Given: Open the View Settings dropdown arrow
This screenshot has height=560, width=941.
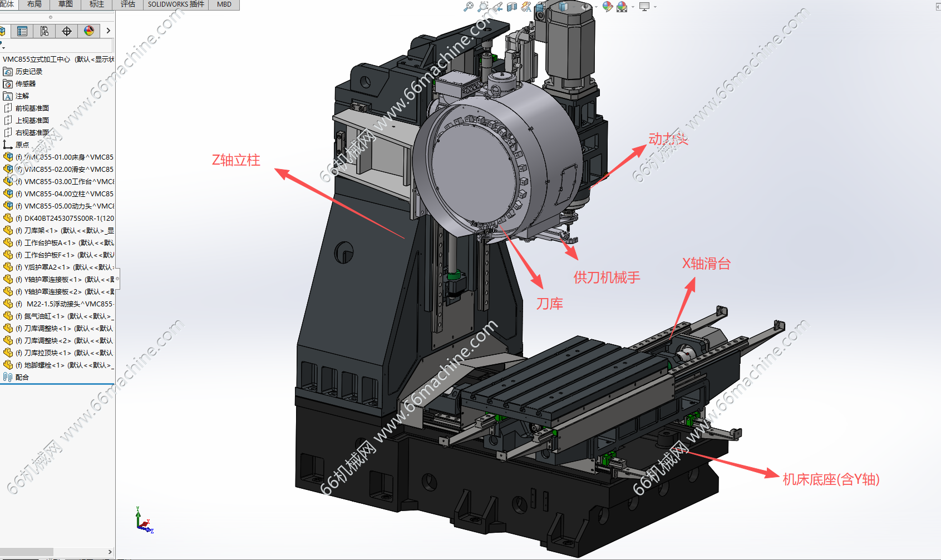Looking at the screenshot, I should point(655,7).
